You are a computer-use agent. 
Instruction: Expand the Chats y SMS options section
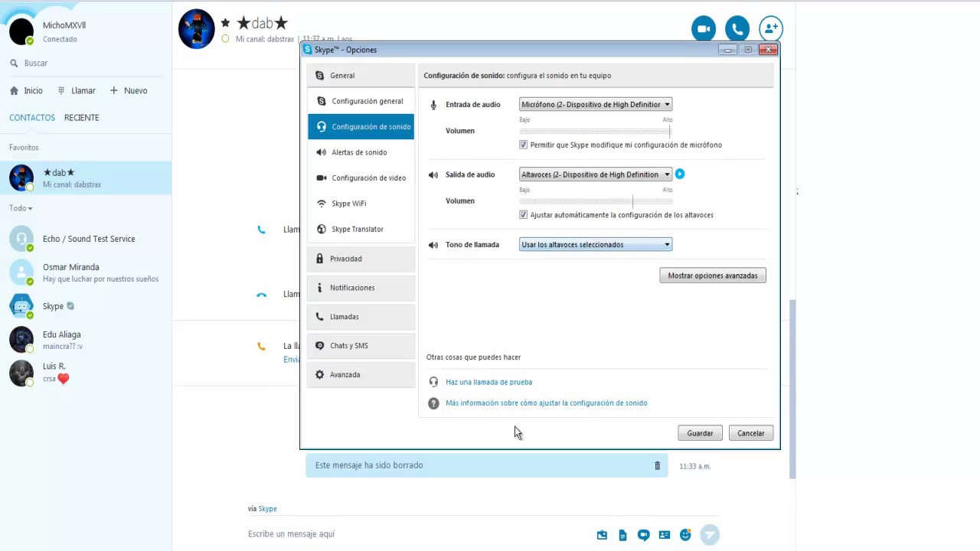pyautogui.click(x=361, y=346)
